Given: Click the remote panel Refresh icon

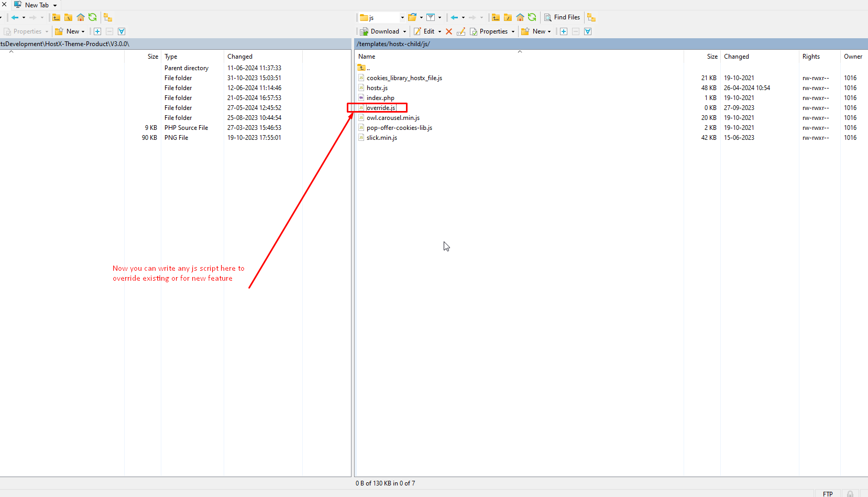Looking at the screenshot, I should [x=532, y=17].
